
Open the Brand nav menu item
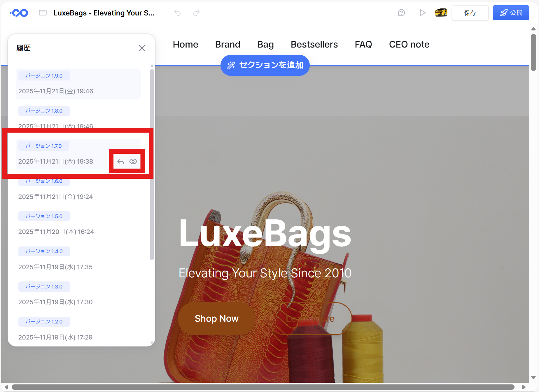[x=228, y=44]
